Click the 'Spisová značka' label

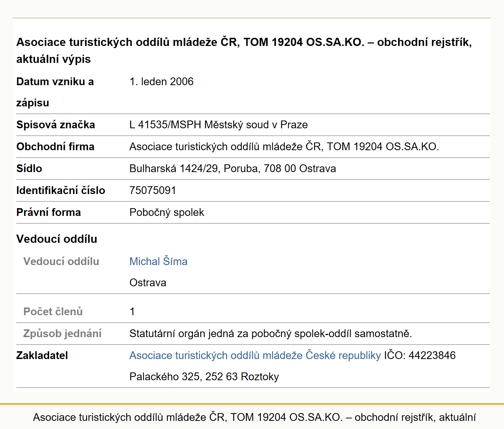[55, 125]
